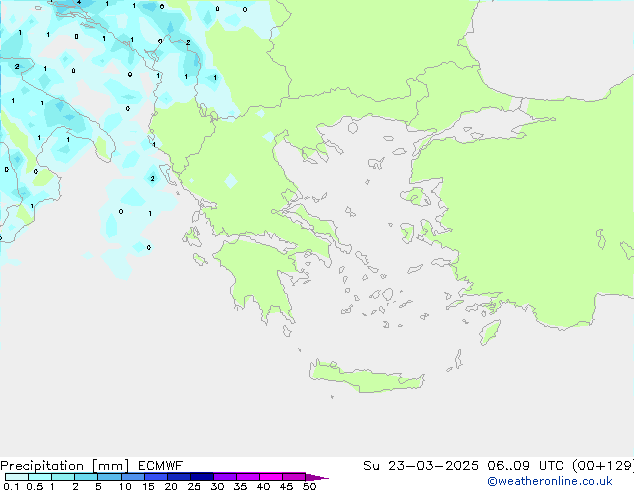This screenshot has height=490, width=634.
Task: Select the 30–35 mm purple legend swatch
Action: click(225, 477)
